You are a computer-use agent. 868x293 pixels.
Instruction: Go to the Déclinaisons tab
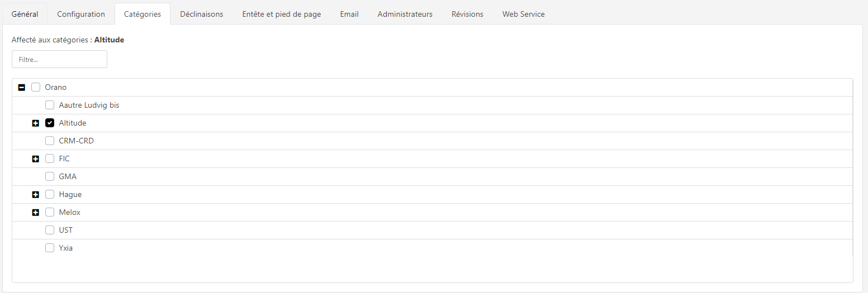pyautogui.click(x=201, y=14)
